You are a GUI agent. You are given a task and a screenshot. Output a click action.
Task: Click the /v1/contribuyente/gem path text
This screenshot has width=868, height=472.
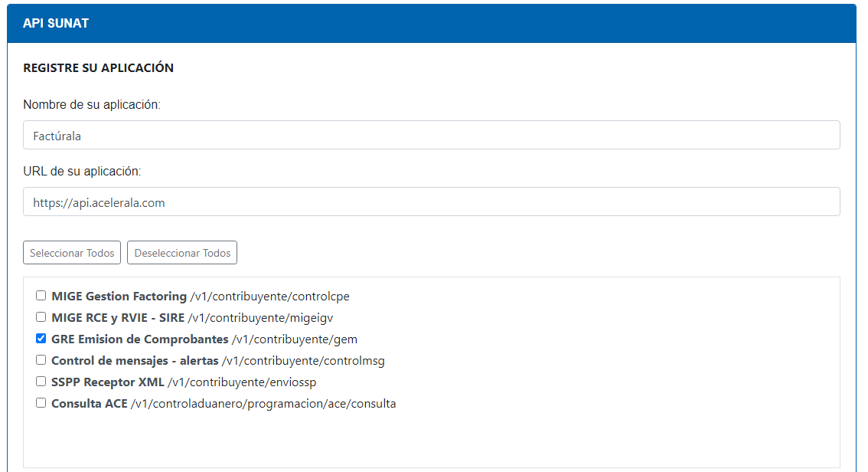coord(294,339)
